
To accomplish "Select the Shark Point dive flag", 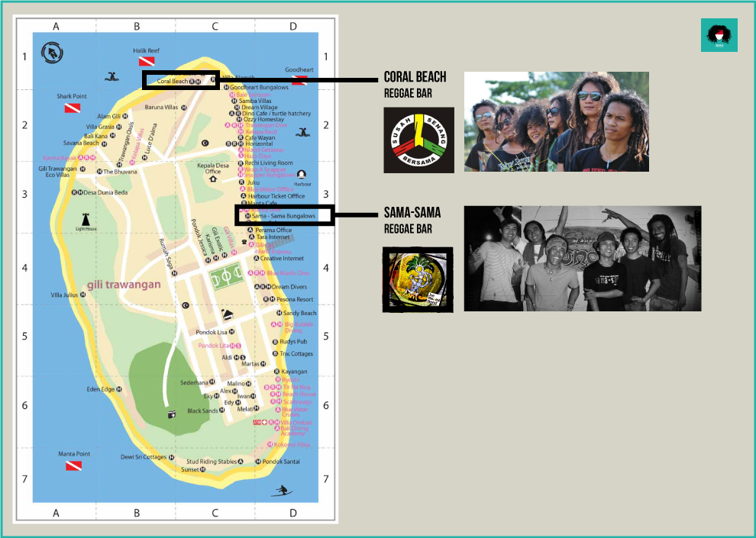I will point(73,108).
